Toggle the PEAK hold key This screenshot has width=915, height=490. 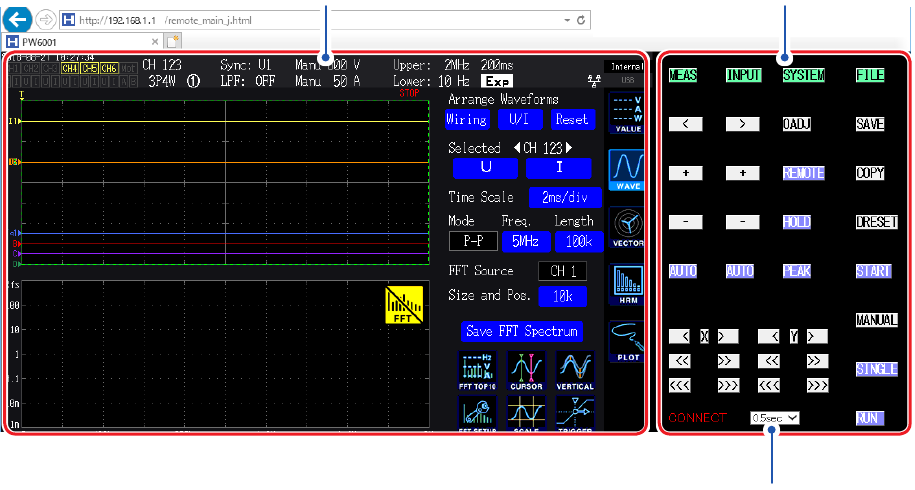tap(797, 271)
